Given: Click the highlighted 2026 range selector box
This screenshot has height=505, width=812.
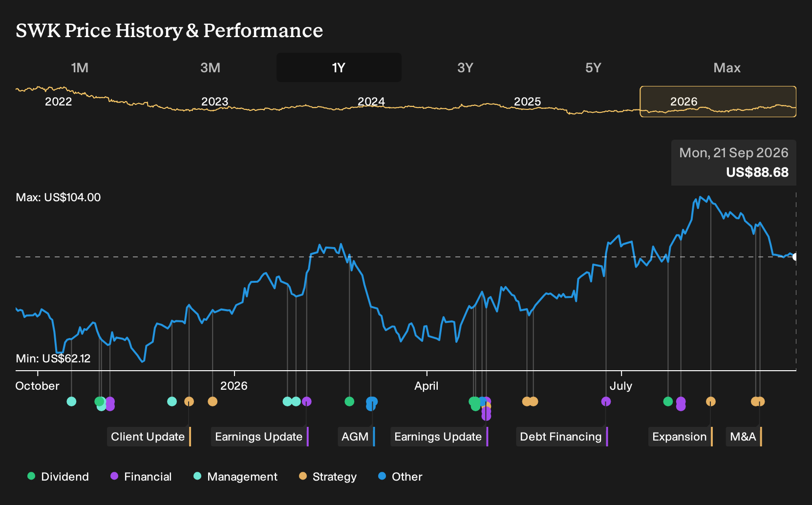Looking at the screenshot, I should point(718,102).
